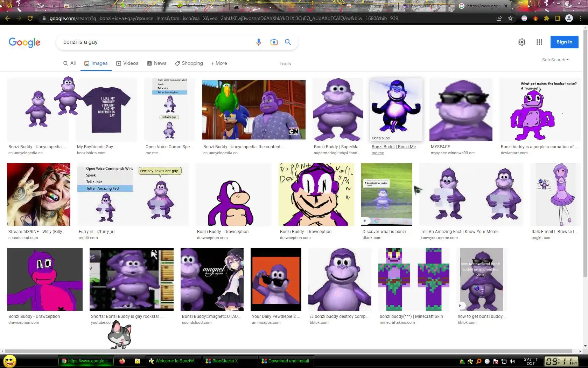Open the Minecraft skin Bonzi thumbnail
This screenshot has height=368, width=588.
[414, 279]
